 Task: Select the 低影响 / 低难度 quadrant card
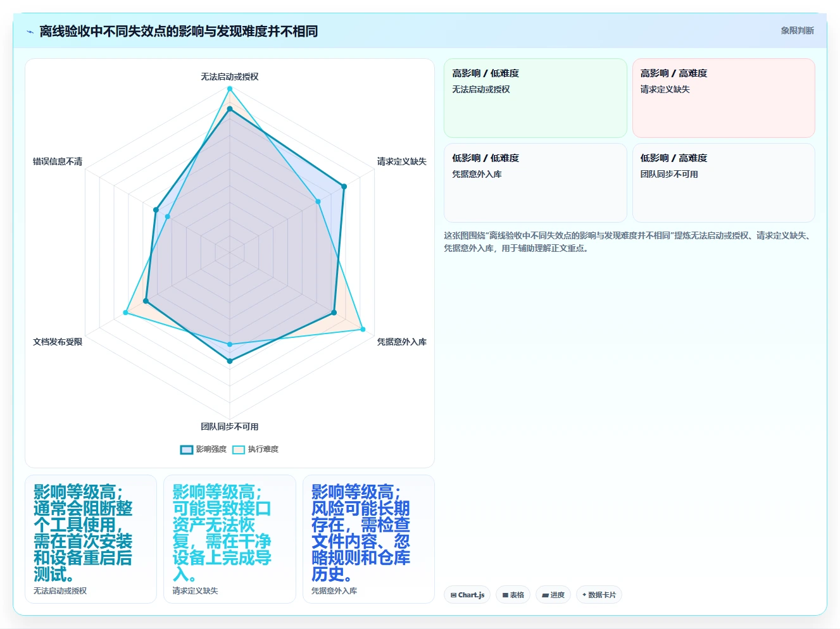coord(536,183)
